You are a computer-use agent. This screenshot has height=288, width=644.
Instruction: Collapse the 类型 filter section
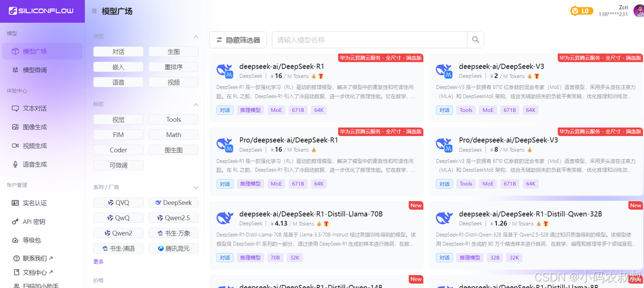pos(196,37)
